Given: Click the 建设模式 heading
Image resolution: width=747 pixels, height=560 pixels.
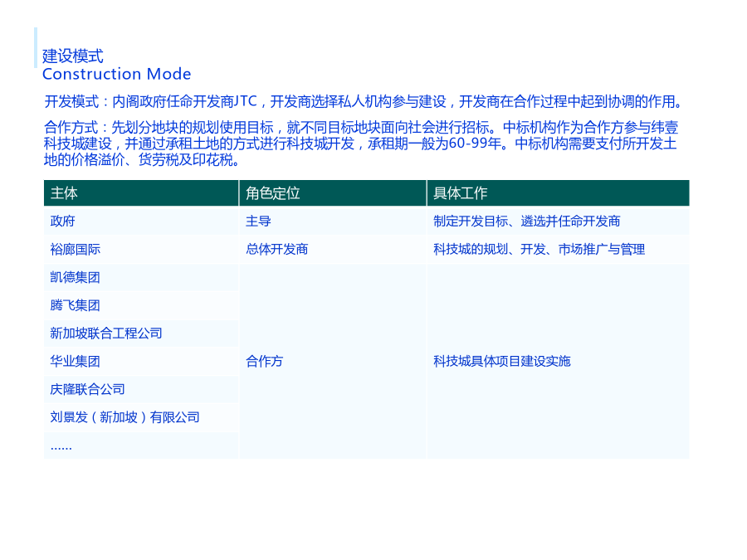Looking at the screenshot, I should click(x=72, y=56).
